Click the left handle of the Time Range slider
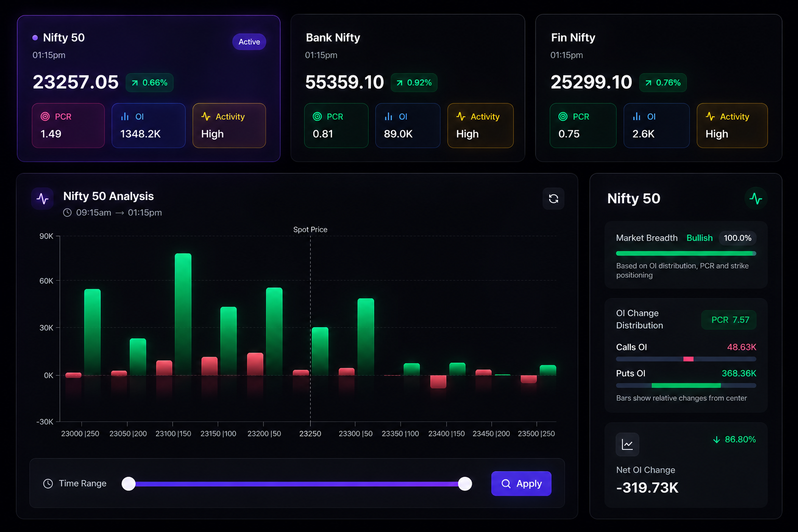798x532 pixels. click(x=128, y=484)
